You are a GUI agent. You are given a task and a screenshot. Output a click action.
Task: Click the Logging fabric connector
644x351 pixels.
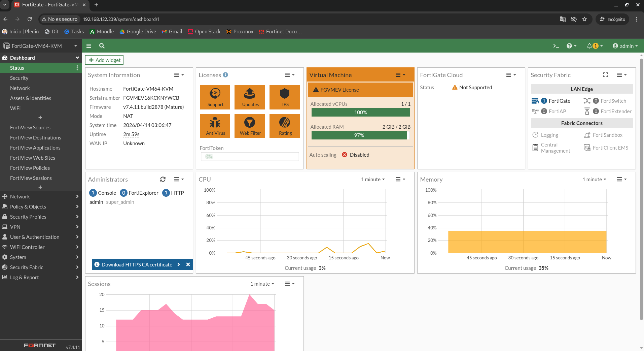tap(545, 135)
